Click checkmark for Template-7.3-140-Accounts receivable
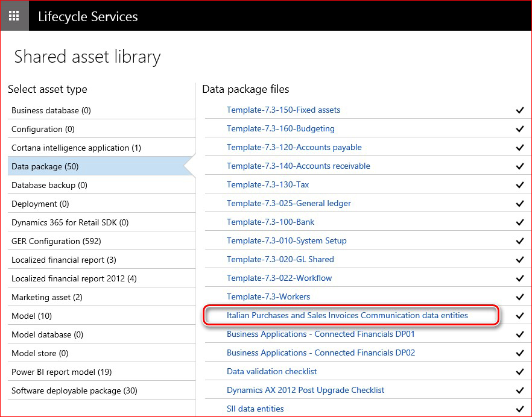Screen dimensions: 532x417 click(520, 166)
